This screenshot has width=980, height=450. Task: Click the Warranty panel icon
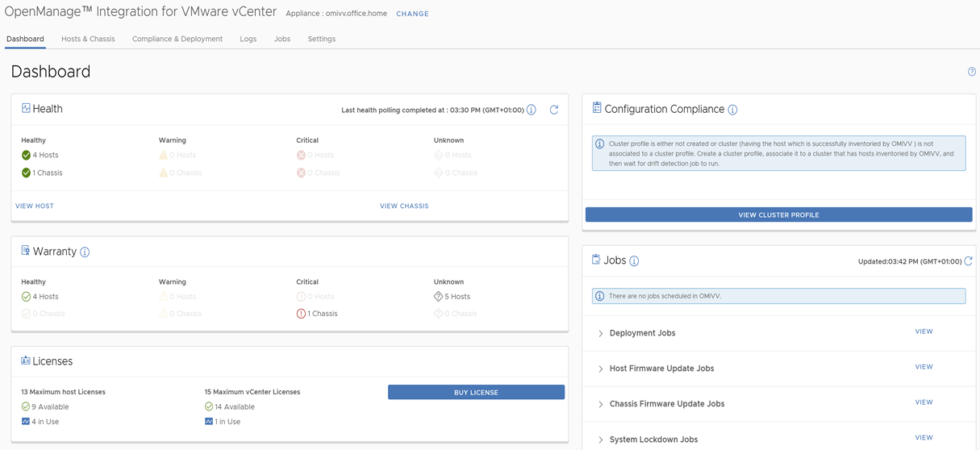coord(26,251)
